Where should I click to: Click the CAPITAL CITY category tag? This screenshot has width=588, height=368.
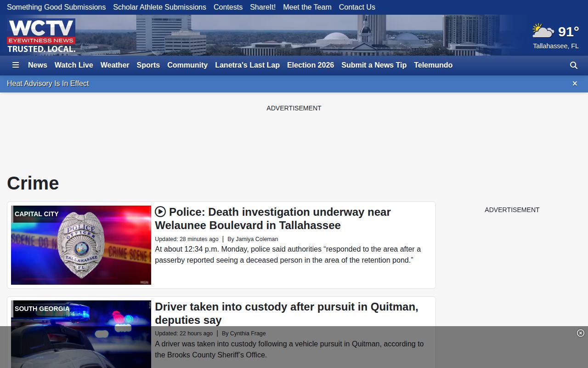click(x=37, y=214)
